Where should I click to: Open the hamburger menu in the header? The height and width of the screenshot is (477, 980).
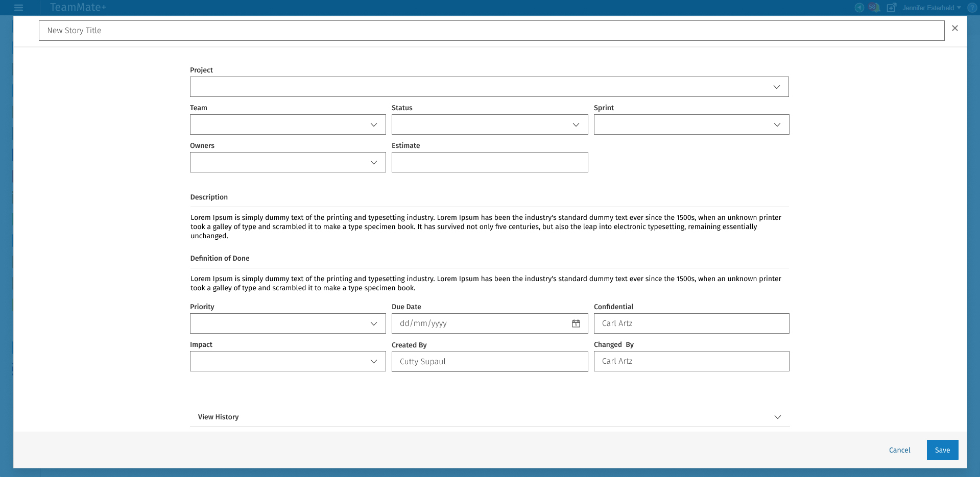coord(19,8)
